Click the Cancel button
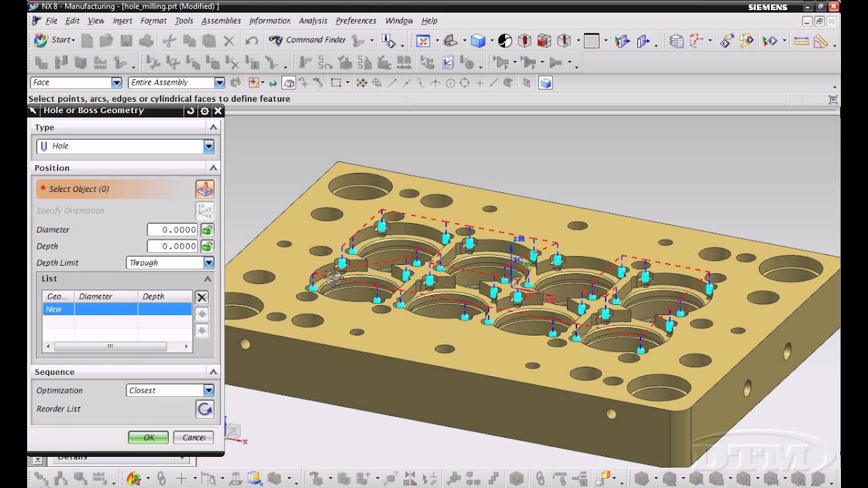The width and height of the screenshot is (868, 488). [x=193, y=437]
